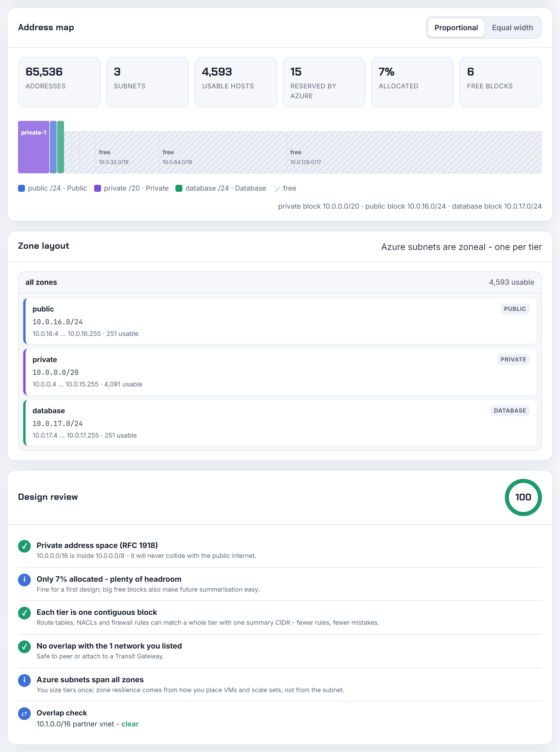Open the 65,536 Addresses stat card
This screenshot has height=752, width=560.
click(x=59, y=82)
